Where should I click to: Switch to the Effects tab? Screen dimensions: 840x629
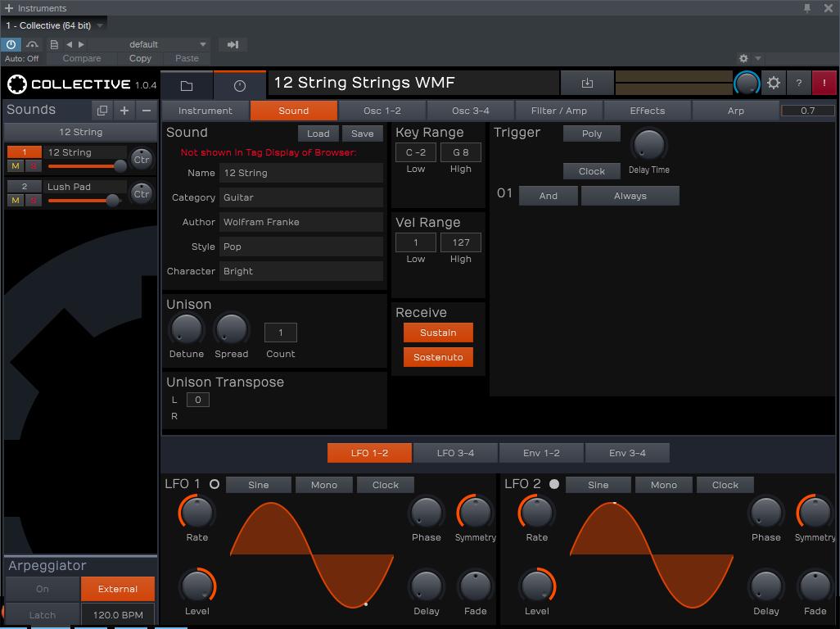pyautogui.click(x=647, y=111)
